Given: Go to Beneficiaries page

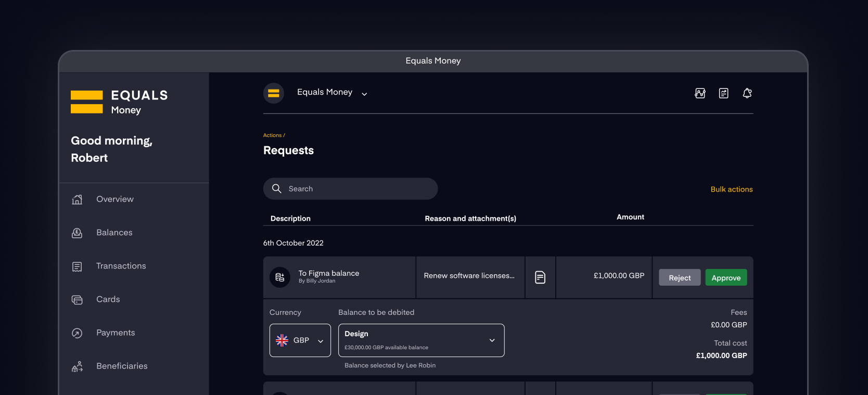Looking at the screenshot, I should click(x=122, y=366).
